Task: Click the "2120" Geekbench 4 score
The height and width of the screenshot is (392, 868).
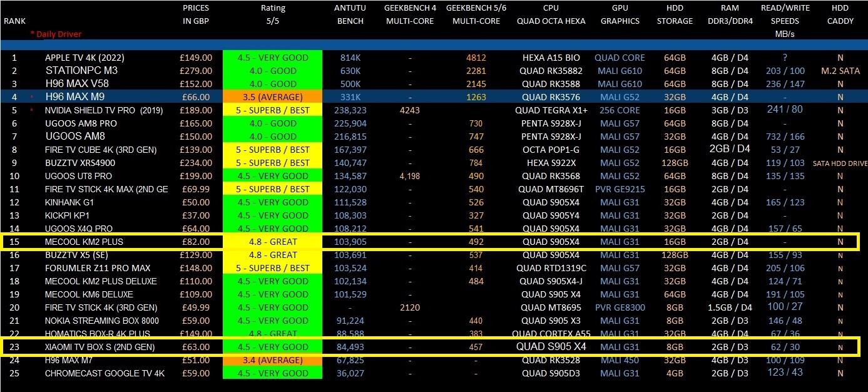Action: pos(410,307)
